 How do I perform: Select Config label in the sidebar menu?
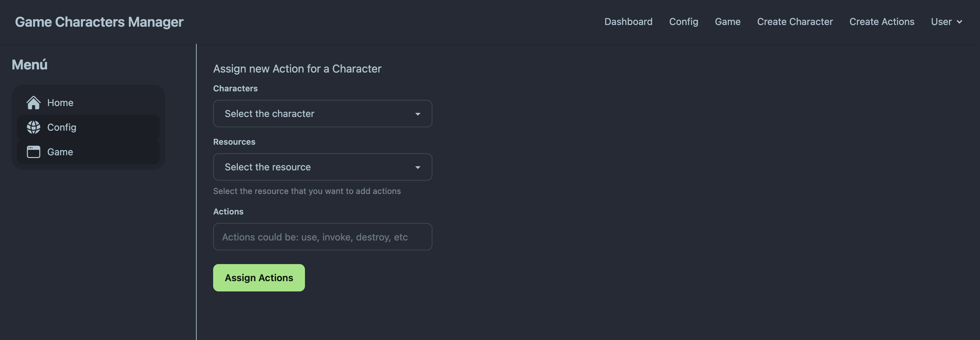[62, 127]
